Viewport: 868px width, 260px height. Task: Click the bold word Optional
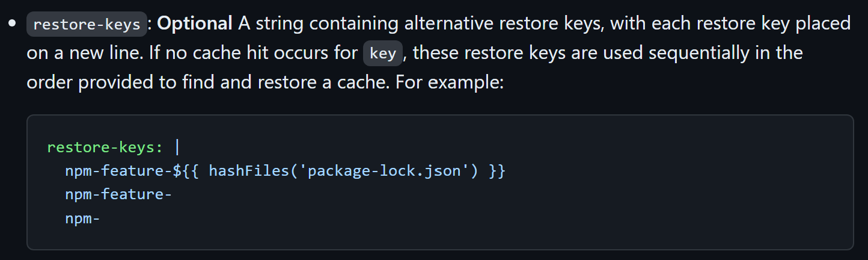[195, 23]
